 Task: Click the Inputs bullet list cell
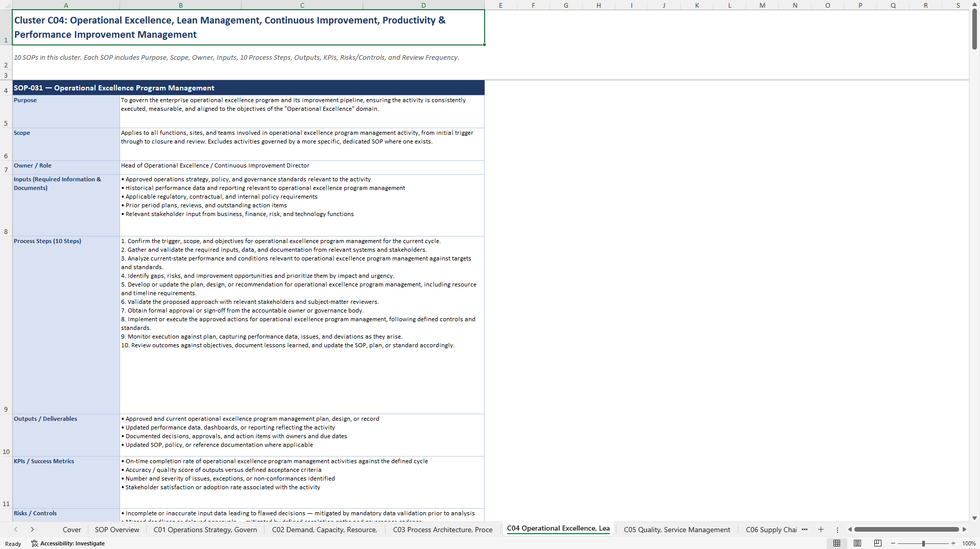click(x=302, y=205)
